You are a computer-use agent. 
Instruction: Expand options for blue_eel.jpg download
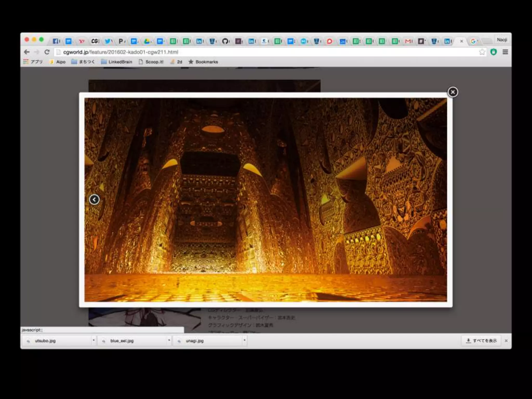coord(169,340)
